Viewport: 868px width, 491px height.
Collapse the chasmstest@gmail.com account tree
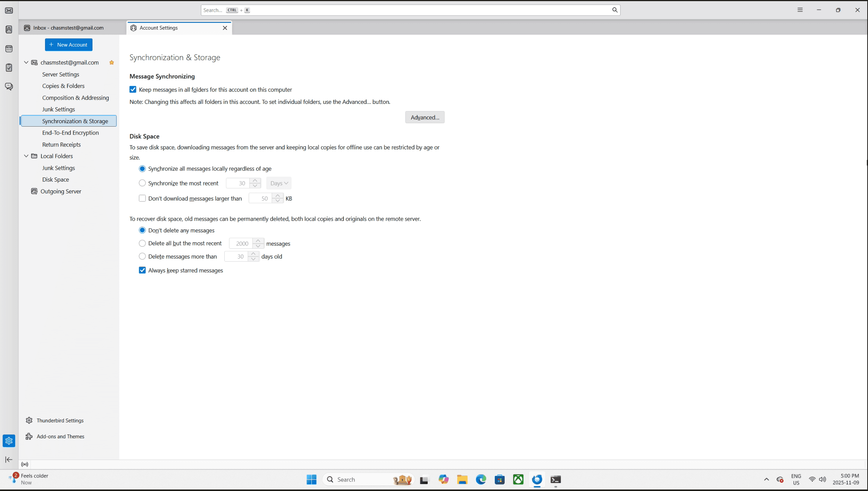(x=26, y=63)
